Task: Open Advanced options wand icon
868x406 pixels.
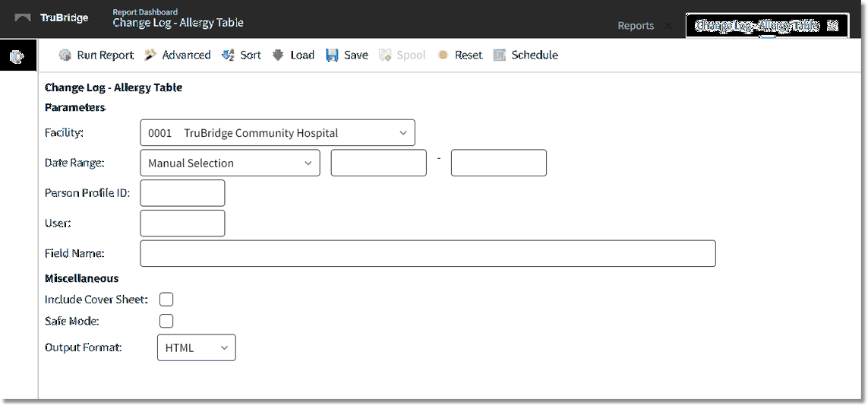Action: click(150, 56)
